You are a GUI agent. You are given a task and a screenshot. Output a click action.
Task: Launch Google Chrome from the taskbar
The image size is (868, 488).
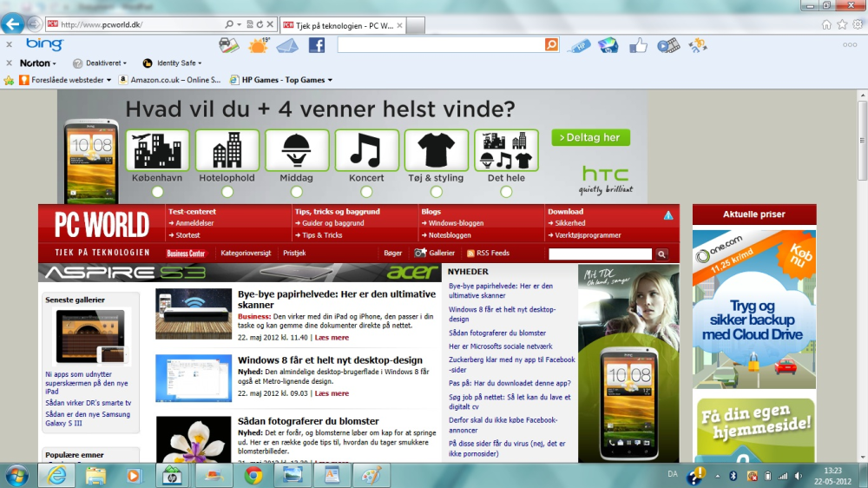253,475
